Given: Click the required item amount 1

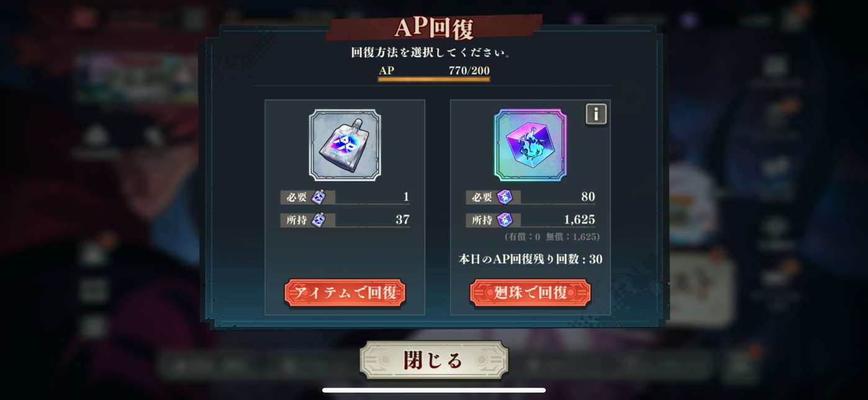Looking at the screenshot, I should 406,197.
